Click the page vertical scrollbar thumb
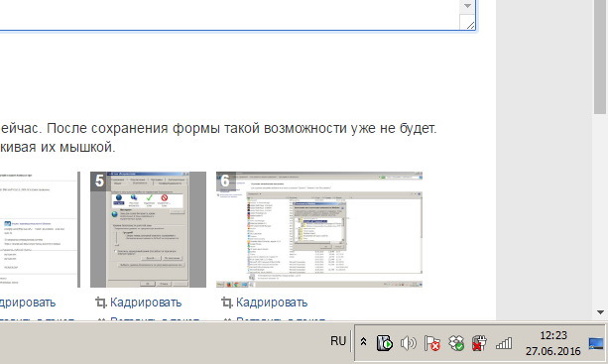608x364 pixels. [x=600, y=57]
